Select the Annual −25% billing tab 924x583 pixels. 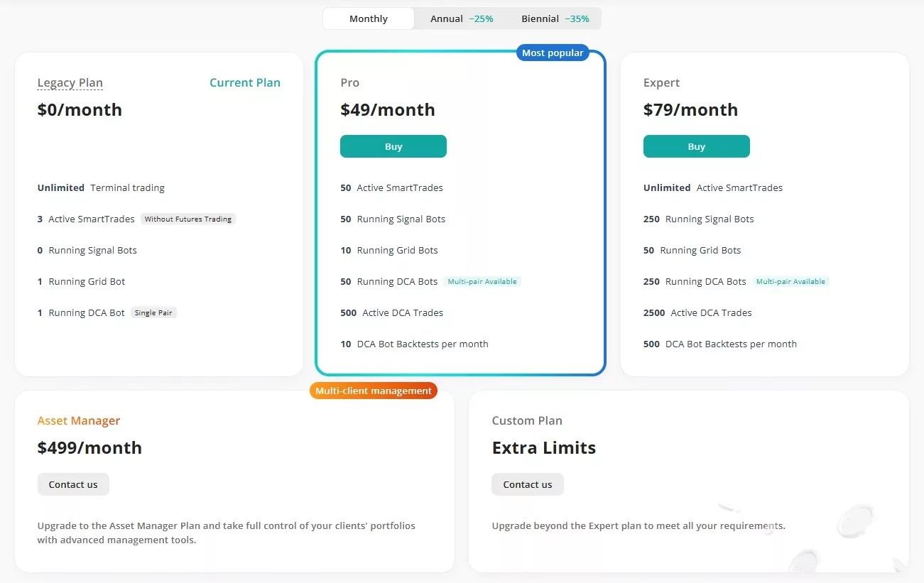click(x=461, y=18)
